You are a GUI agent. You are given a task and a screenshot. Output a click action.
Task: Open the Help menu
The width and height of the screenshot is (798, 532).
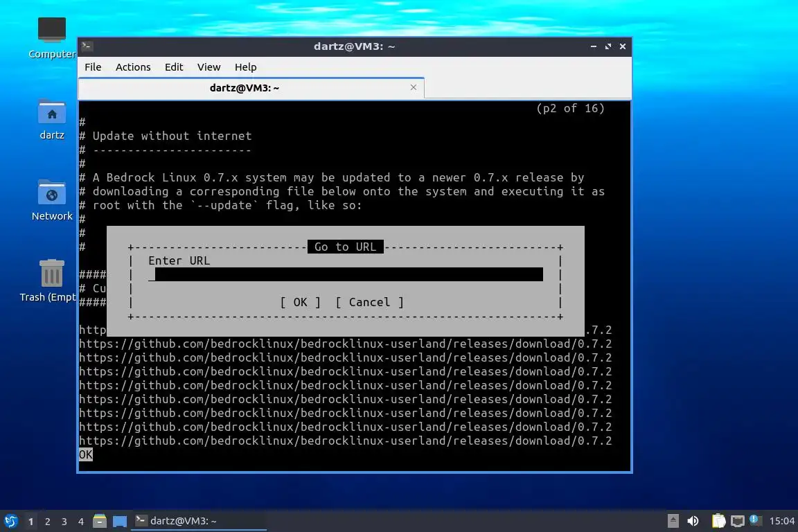click(245, 67)
